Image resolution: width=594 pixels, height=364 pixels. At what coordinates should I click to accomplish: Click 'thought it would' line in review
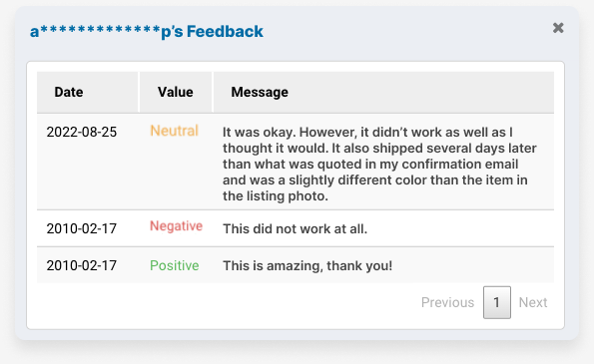click(379, 149)
